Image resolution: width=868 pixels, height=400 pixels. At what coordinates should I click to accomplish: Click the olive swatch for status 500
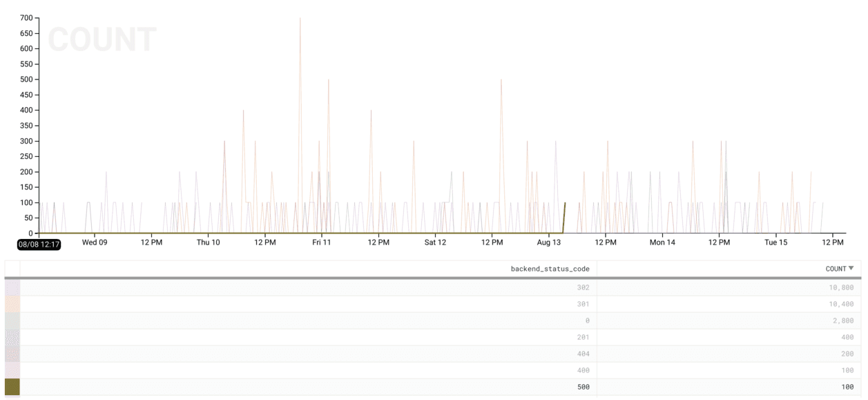[x=12, y=387]
